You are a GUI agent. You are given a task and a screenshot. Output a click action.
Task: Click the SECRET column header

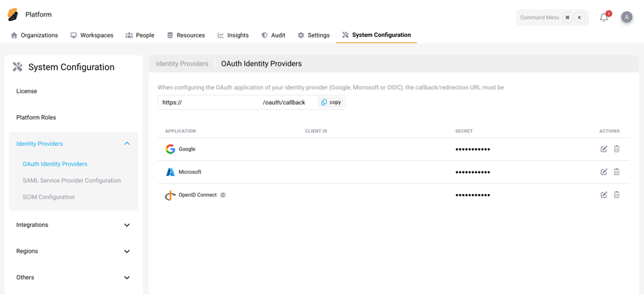464,131
